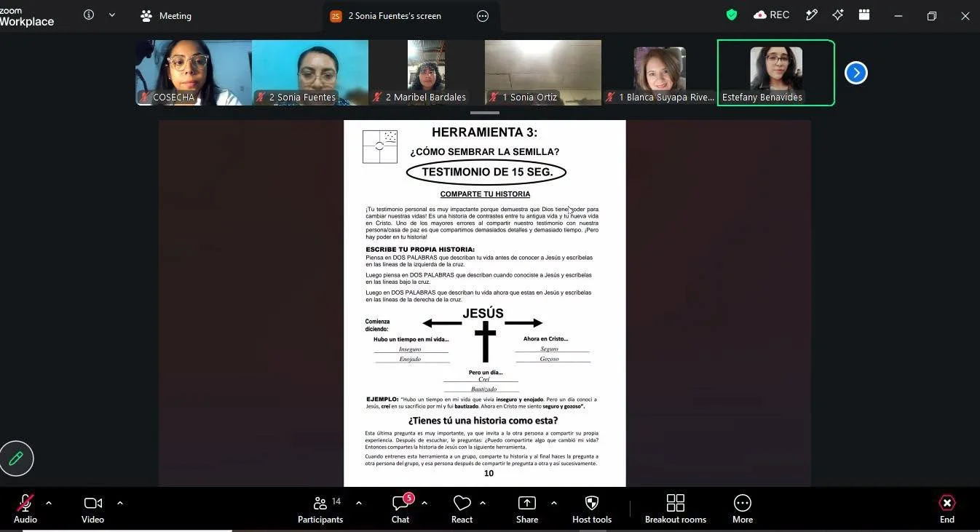Select the COSECHA video thumbnail

coord(194,73)
